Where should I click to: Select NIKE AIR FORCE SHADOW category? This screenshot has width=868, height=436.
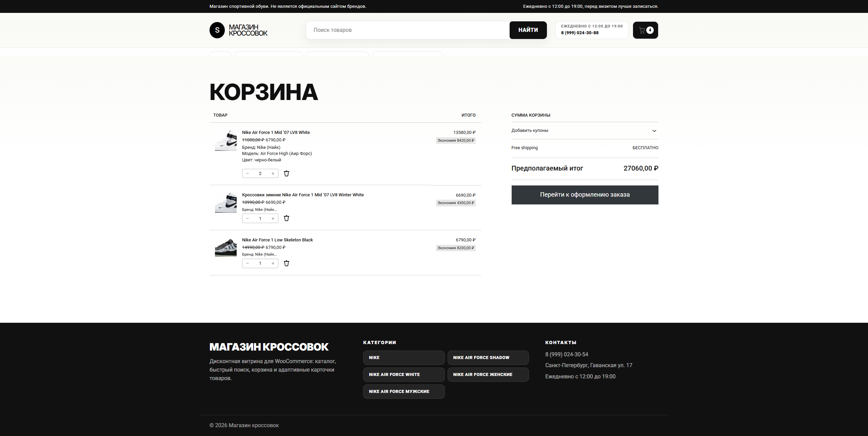tap(488, 358)
